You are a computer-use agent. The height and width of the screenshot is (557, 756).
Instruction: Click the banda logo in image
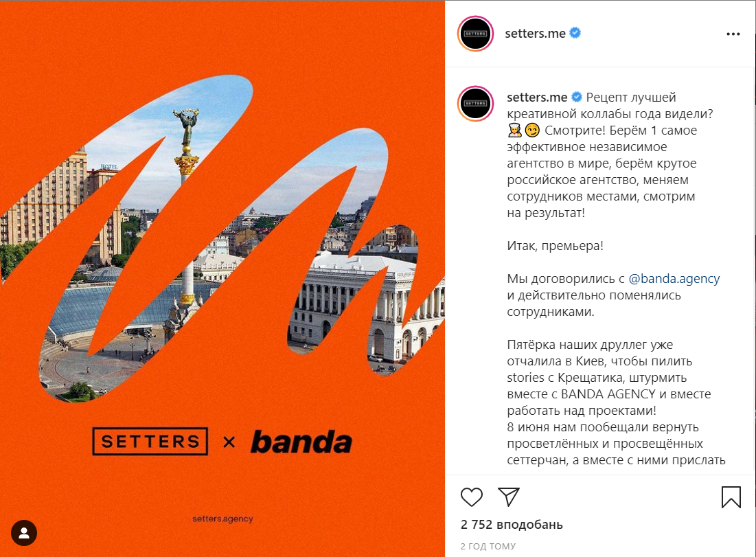point(301,442)
